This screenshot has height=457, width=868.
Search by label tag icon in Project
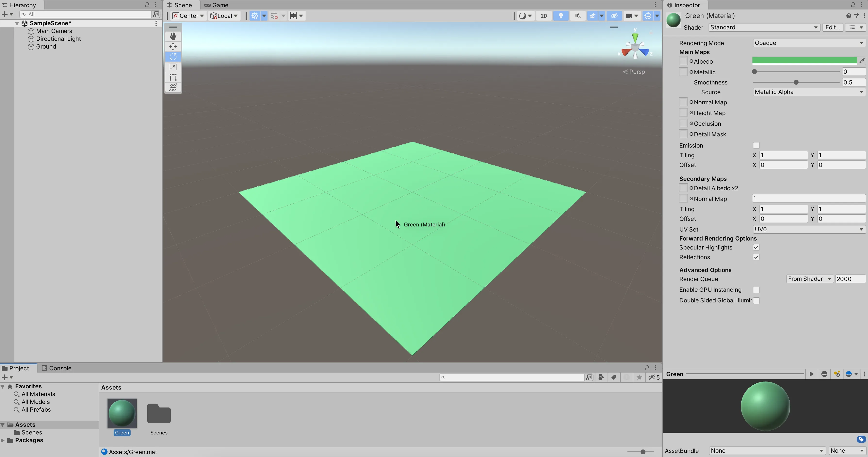point(614,377)
